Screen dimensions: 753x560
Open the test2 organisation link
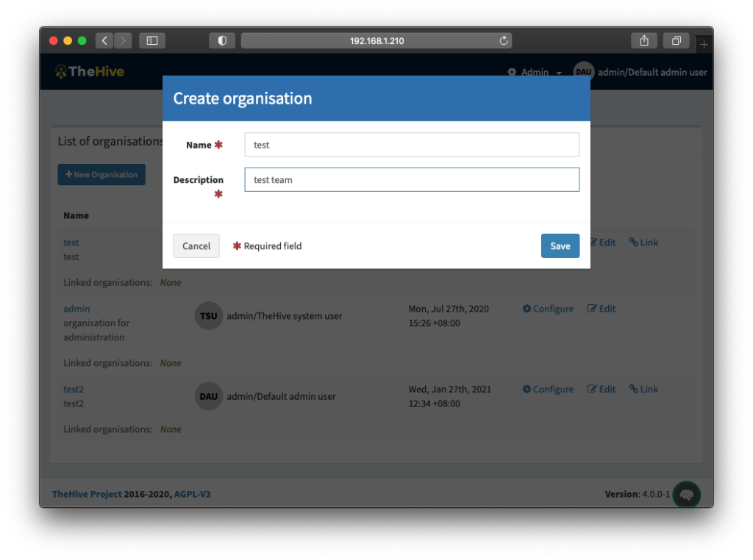point(74,390)
